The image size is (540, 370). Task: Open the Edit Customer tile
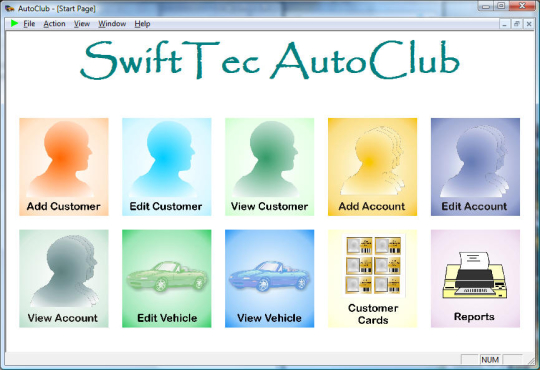167,167
